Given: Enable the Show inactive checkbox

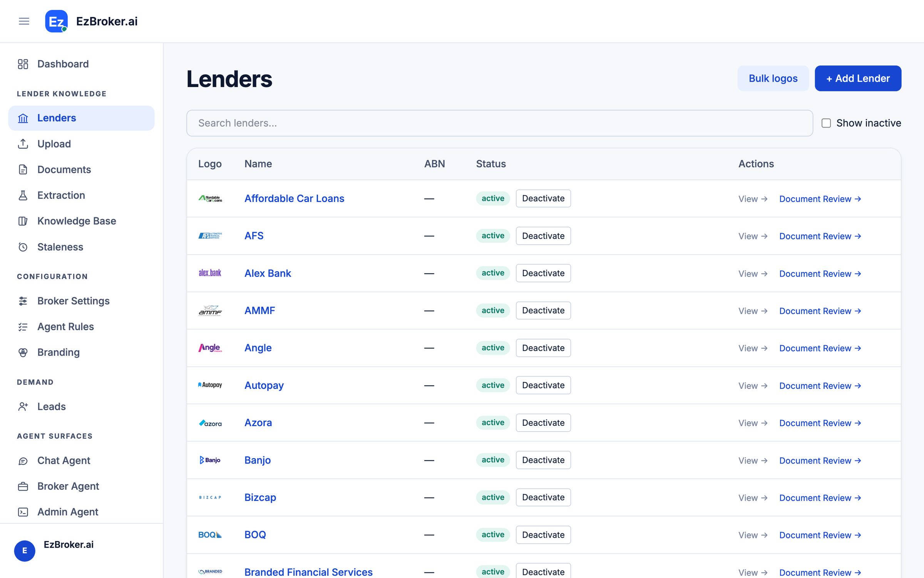Looking at the screenshot, I should [x=826, y=123].
